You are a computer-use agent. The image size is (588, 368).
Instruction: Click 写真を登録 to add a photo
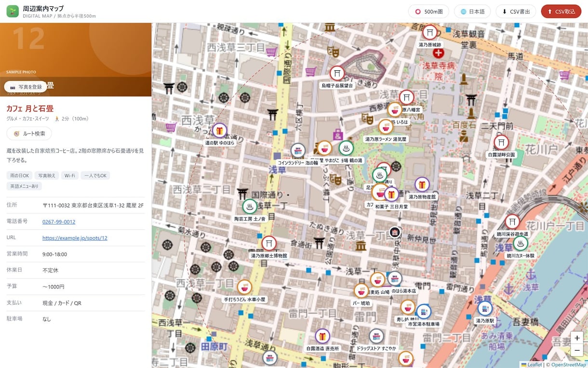click(26, 87)
